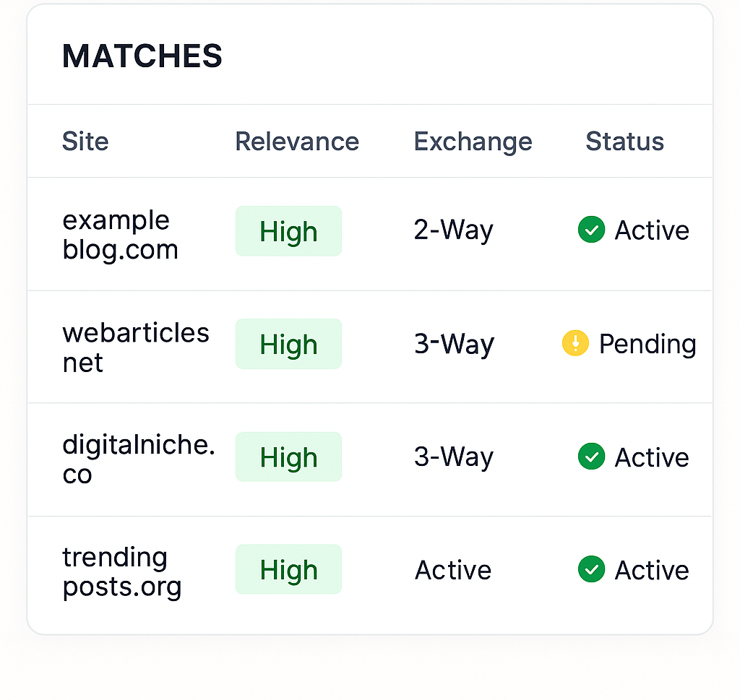Screen dimensions: 740x700
Task: Sort by the Site column header
Action: pos(85,142)
